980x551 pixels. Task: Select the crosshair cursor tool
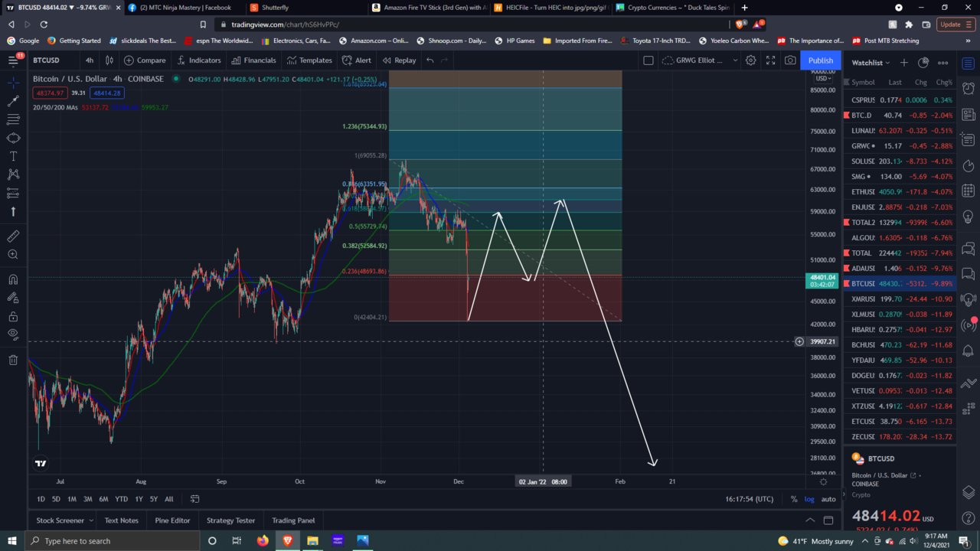tap(13, 83)
